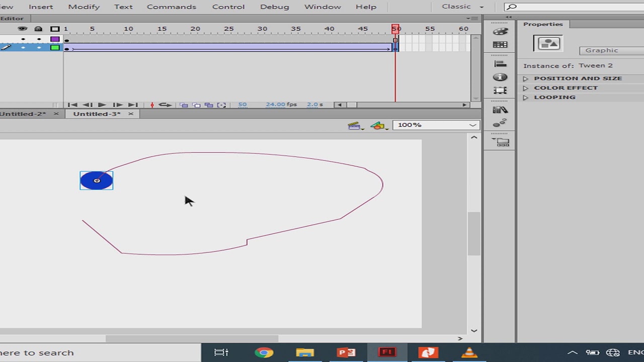Open the Library books panel icon
Screen dimensions: 644x362
[x=500, y=110]
